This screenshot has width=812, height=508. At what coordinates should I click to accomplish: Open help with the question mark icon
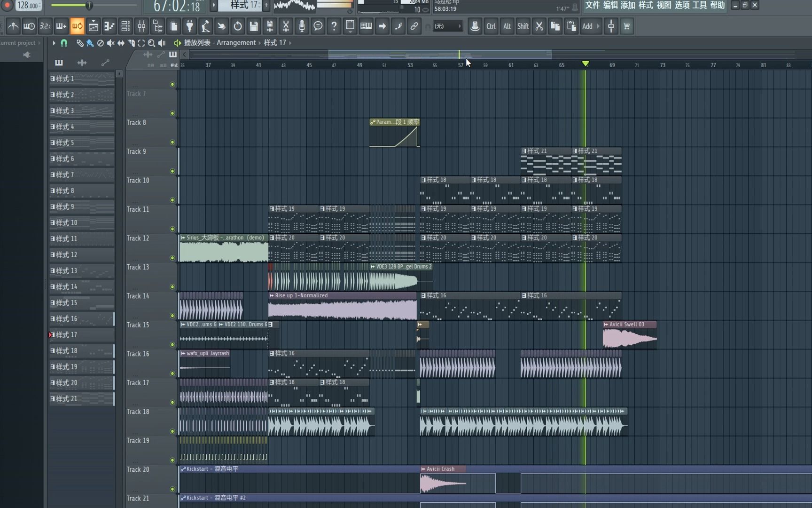click(x=334, y=26)
